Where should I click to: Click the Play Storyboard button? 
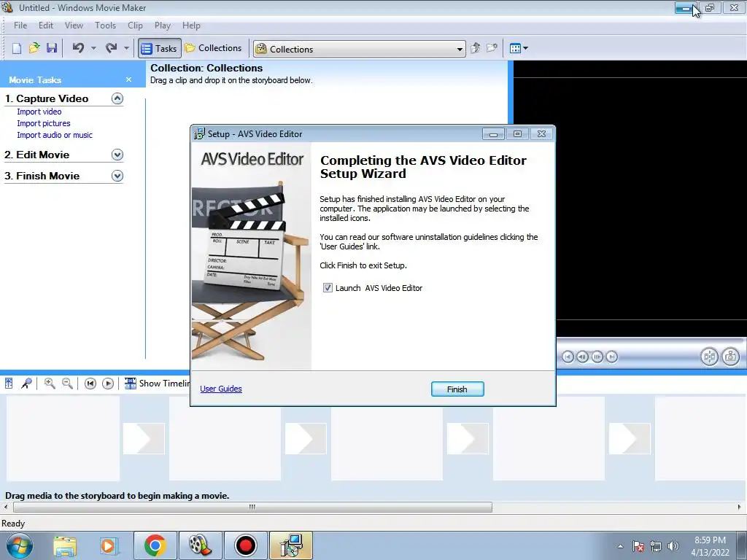(x=108, y=384)
